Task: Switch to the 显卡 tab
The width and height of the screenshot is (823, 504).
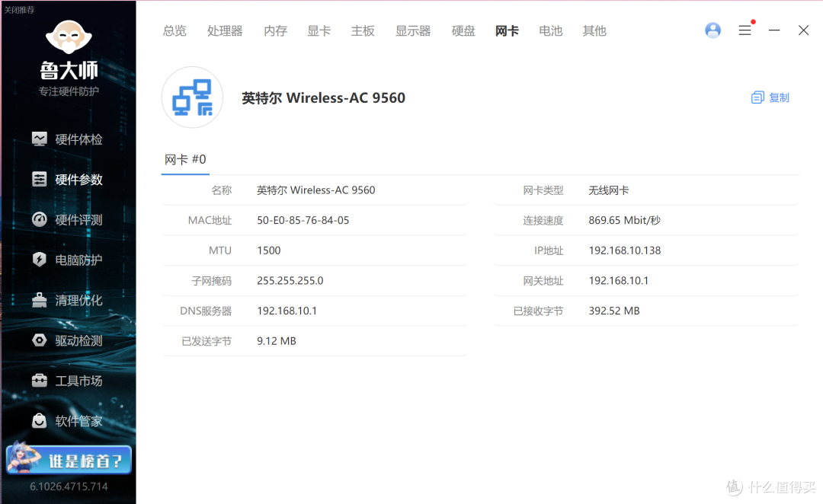Action: coord(319,31)
